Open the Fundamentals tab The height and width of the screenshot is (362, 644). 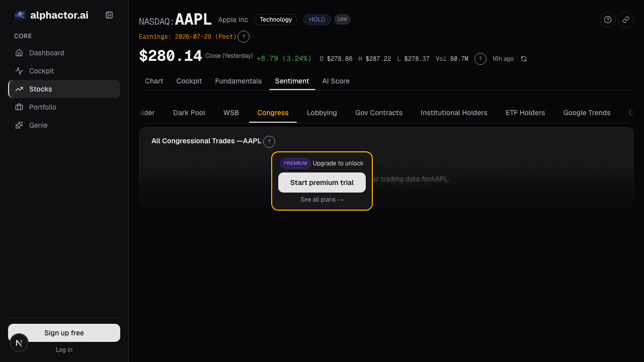(238, 81)
